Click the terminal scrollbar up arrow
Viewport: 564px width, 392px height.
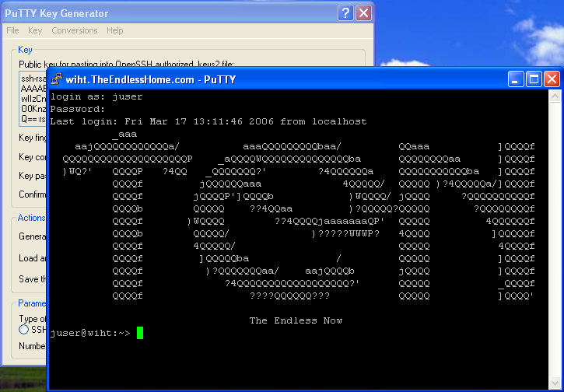(x=555, y=96)
